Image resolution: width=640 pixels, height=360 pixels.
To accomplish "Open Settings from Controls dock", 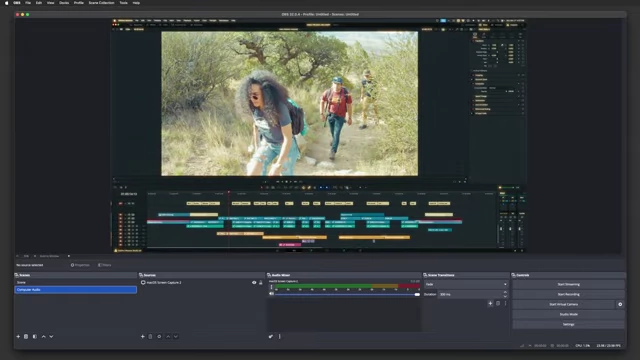I will (568, 324).
